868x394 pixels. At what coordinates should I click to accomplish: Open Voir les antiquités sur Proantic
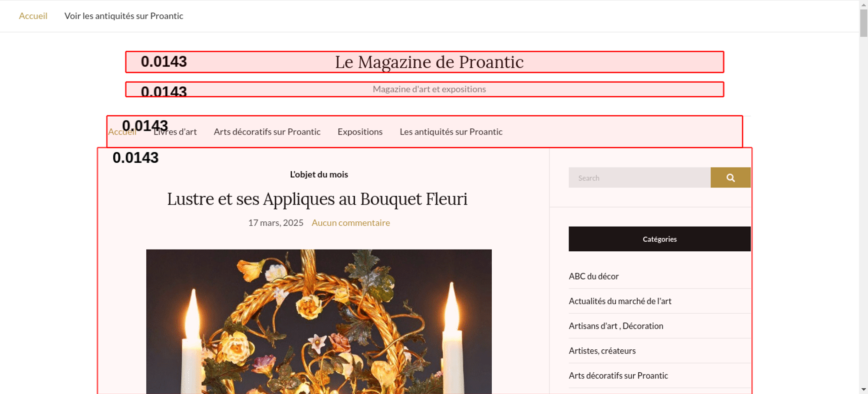tap(124, 16)
